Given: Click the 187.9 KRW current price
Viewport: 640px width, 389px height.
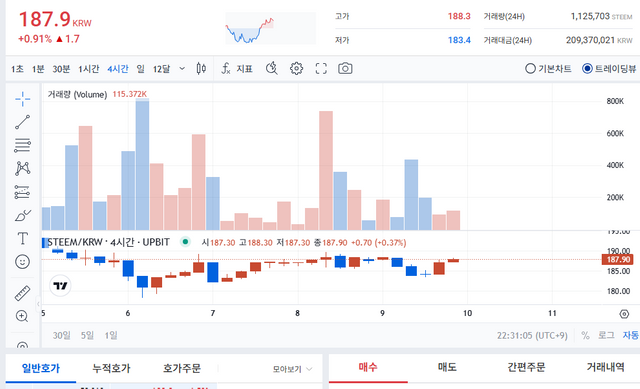Looking at the screenshot, I should click(55, 20).
